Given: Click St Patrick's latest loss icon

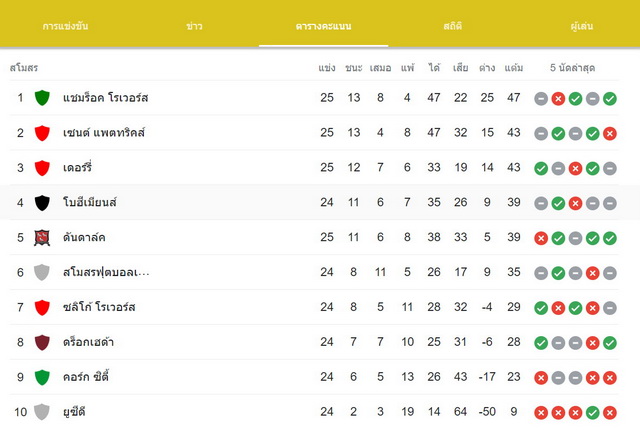Looking at the screenshot, I should [x=610, y=133].
